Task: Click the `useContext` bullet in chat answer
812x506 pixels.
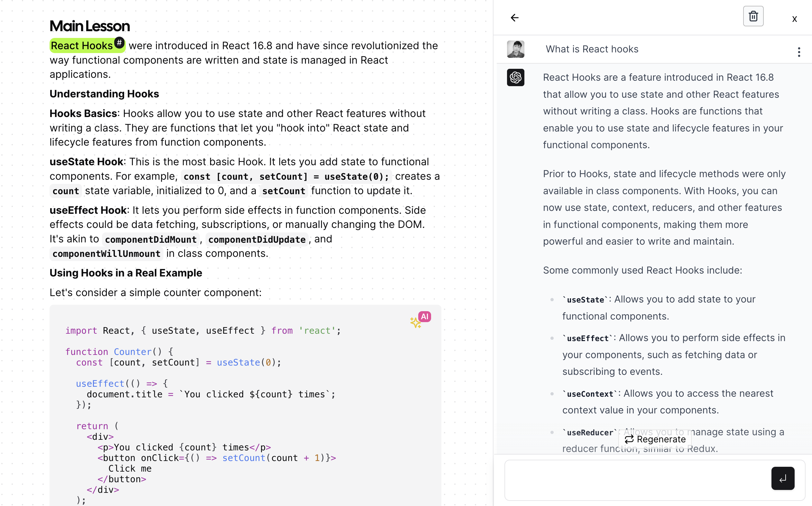Action: point(668,402)
